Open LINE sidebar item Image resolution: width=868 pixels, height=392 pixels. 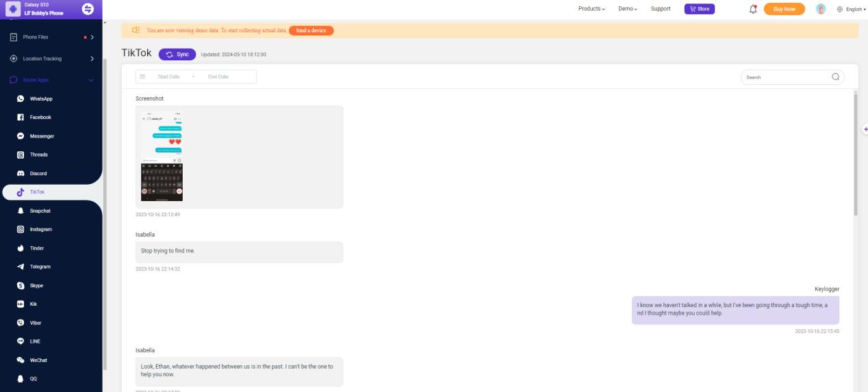36,341
